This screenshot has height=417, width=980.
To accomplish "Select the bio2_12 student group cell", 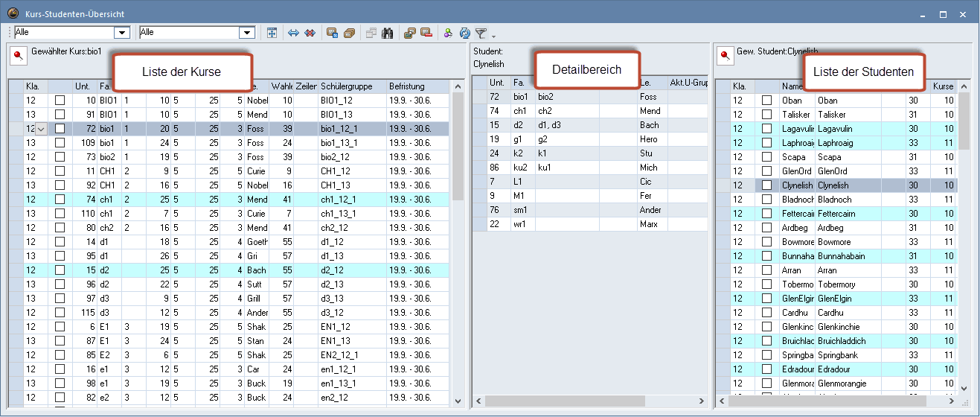I will tap(352, 156).
